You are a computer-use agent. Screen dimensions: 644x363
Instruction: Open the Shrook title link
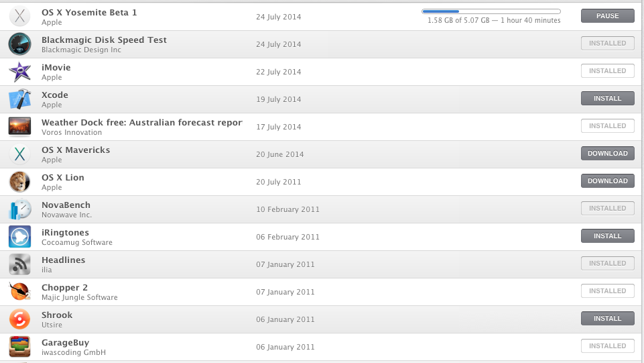[57, 315]
